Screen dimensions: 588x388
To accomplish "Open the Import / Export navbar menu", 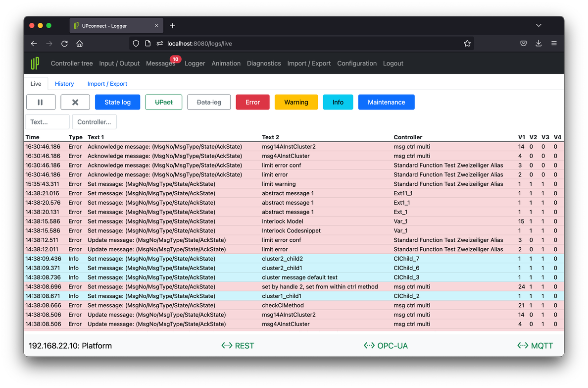I will point(309,63).
